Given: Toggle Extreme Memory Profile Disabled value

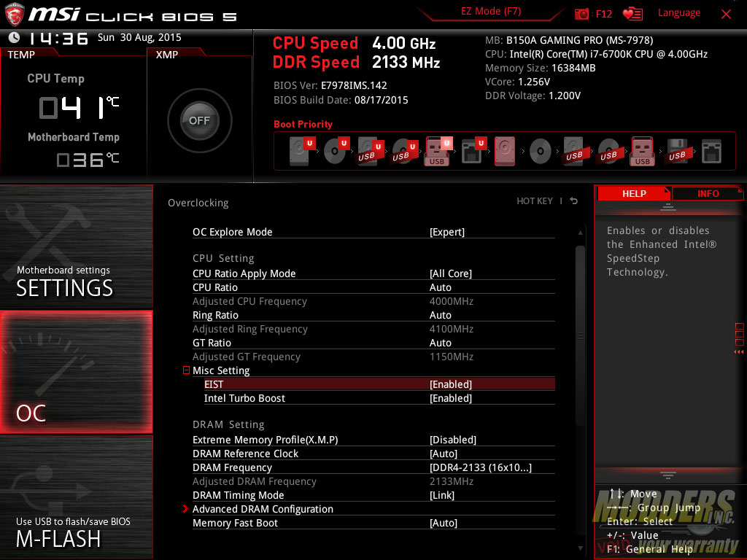Looking at the screenshot, I should pos(453,440).
